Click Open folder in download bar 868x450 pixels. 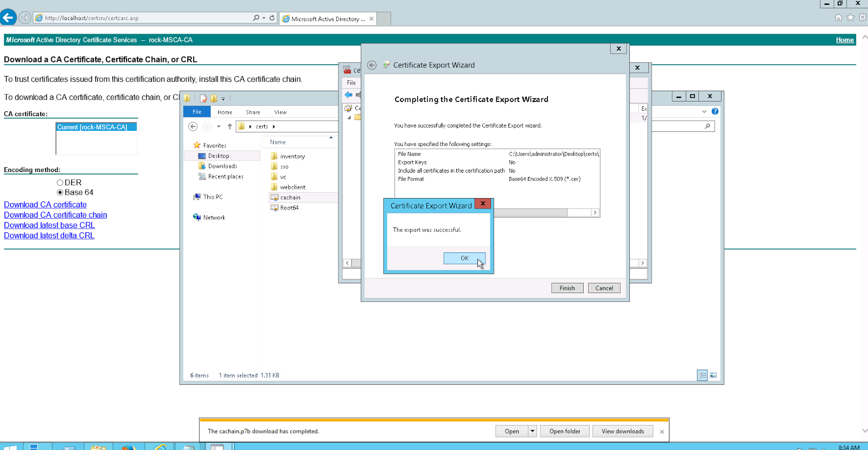565,432
